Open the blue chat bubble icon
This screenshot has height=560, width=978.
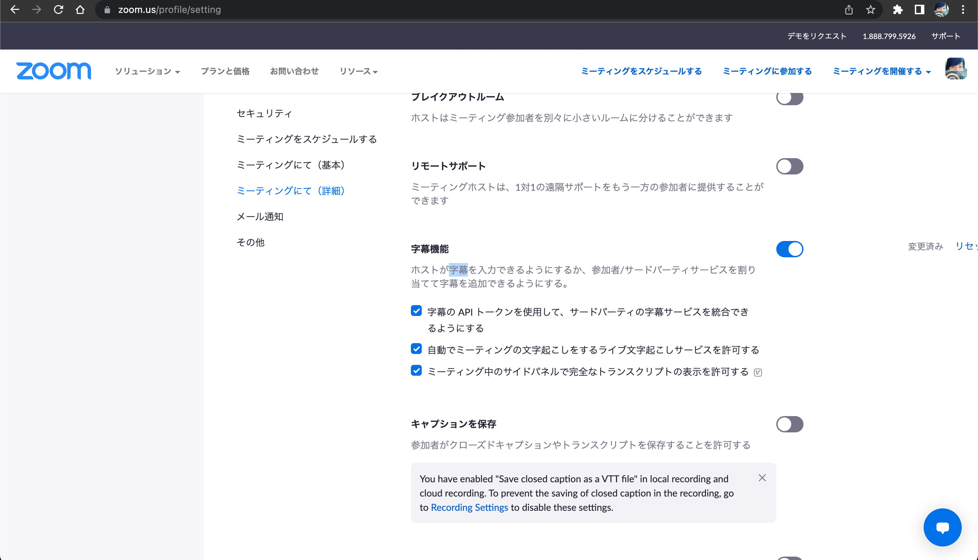pos(942,527)
